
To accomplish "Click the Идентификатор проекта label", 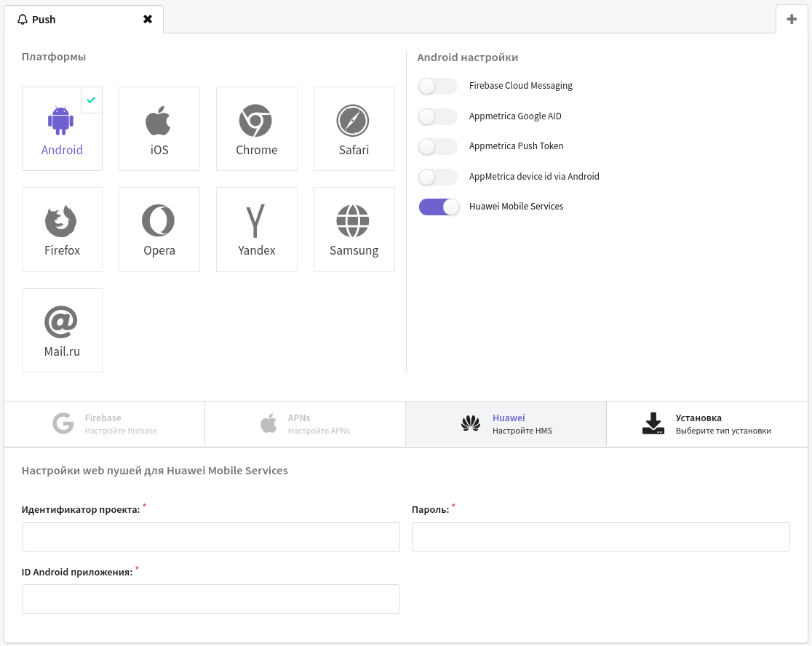I will click(81, 510).
